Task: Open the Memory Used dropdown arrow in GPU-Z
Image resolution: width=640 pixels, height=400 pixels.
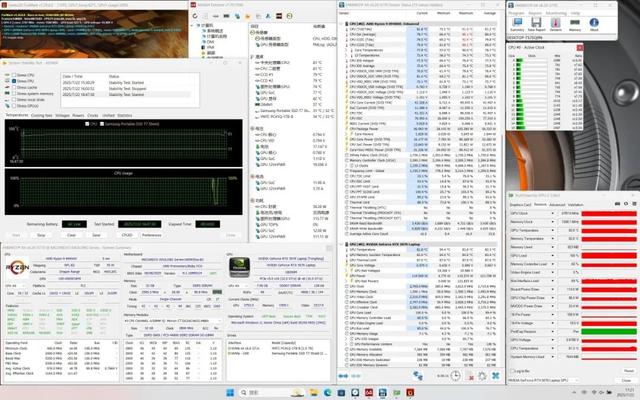Action: point(553,247)
